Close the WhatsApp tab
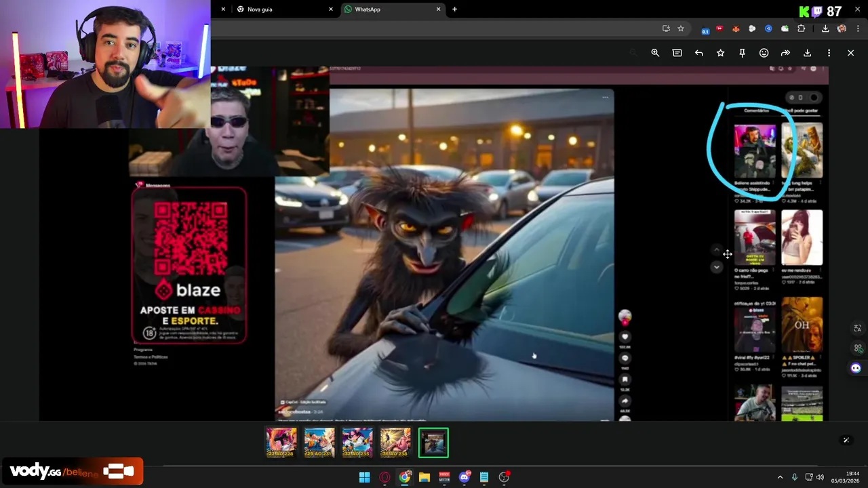This screenshot has width=868, height=488. [x=438, y=9]
